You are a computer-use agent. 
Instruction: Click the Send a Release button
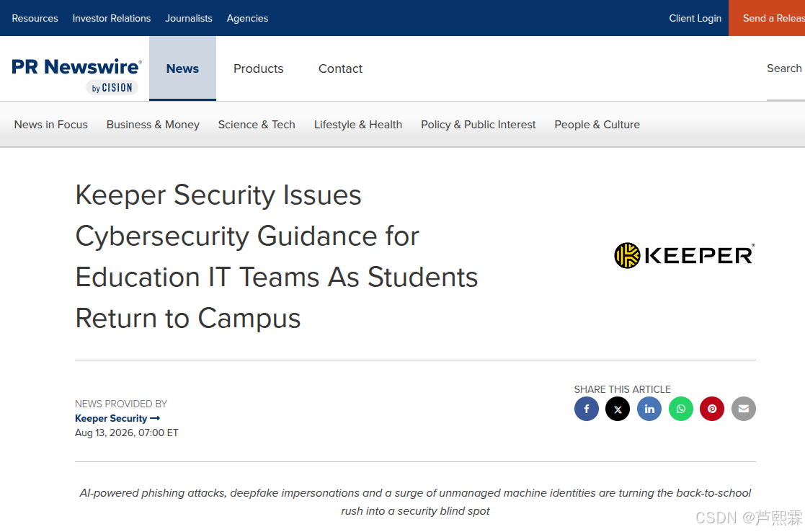click(767, 18)
